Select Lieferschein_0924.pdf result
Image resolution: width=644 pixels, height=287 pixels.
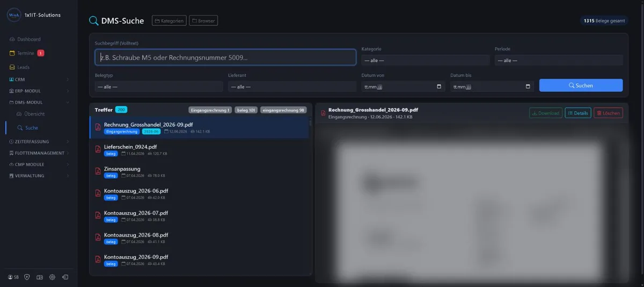(200, 149)
